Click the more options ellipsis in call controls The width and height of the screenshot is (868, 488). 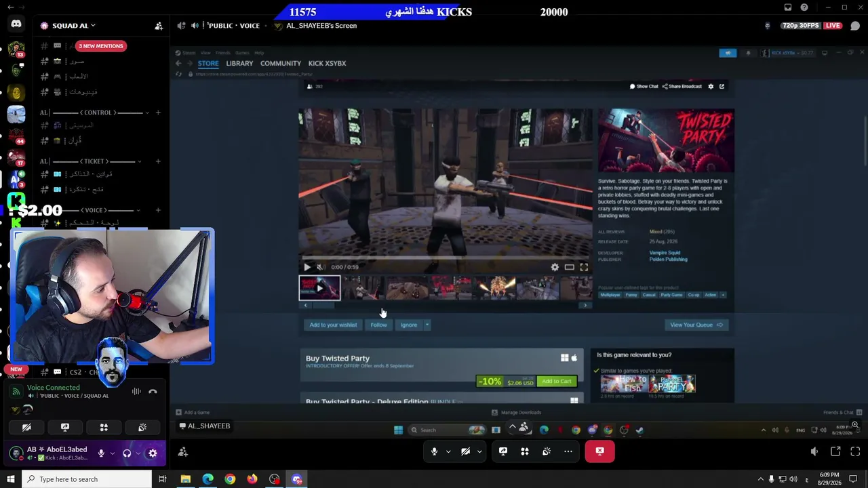coord(568,451)
